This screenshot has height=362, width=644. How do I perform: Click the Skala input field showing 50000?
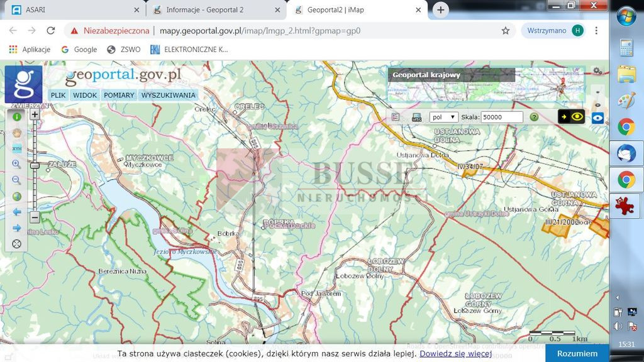[502, 117]
